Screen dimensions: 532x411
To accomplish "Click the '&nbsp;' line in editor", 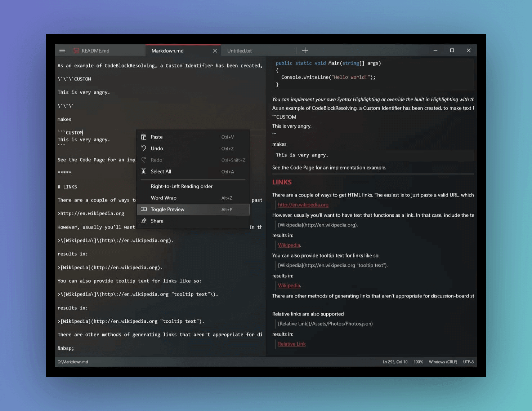I will point(66,348).
